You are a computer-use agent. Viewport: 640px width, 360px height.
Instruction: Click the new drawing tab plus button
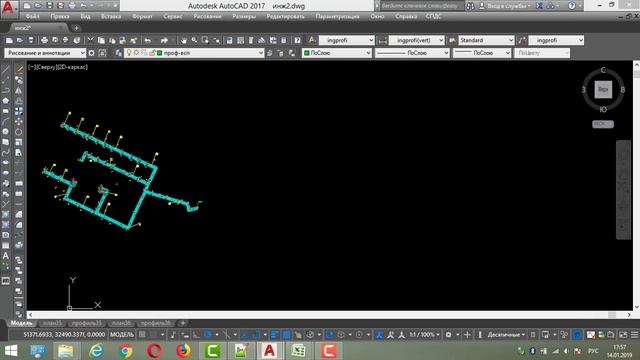click(76, 28)
